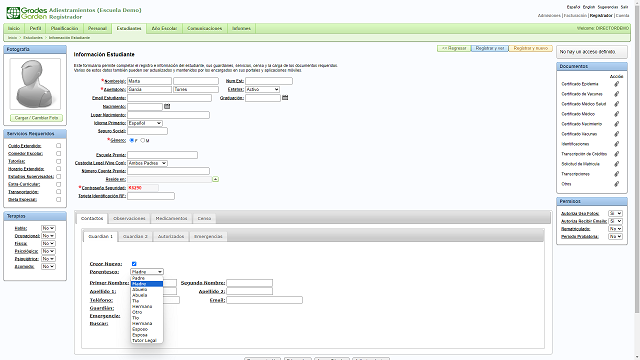Screen dimensions: 640x360
Task: Enable Transportación service checkbox
Action: coord(58,192)
